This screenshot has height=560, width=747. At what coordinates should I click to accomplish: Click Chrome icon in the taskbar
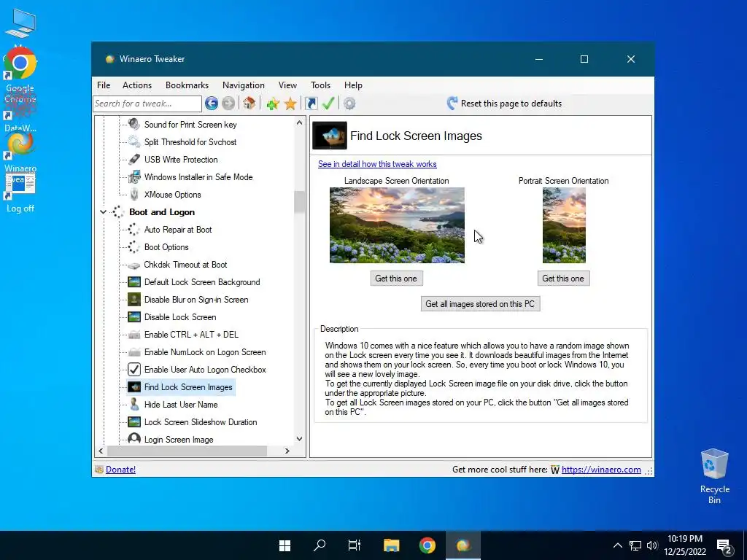[427, 545]
